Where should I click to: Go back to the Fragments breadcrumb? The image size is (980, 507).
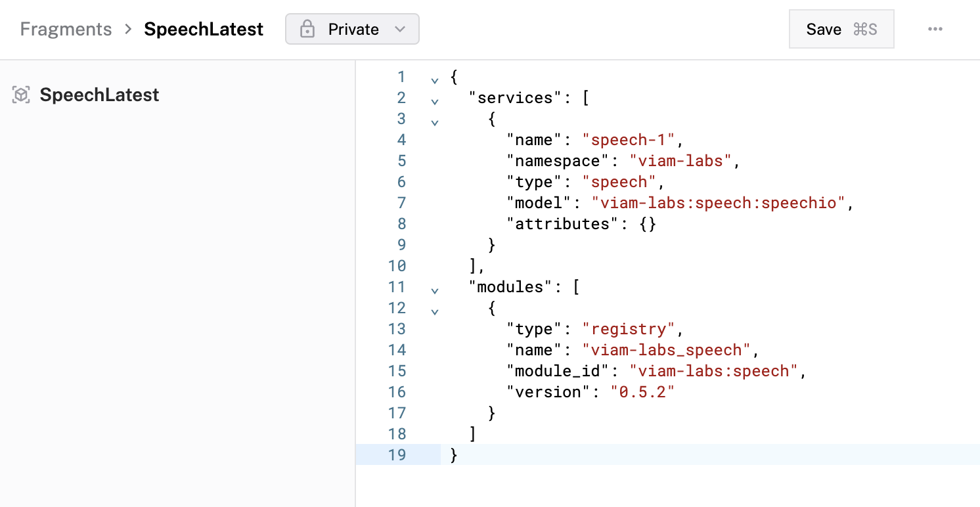(66, 30)
